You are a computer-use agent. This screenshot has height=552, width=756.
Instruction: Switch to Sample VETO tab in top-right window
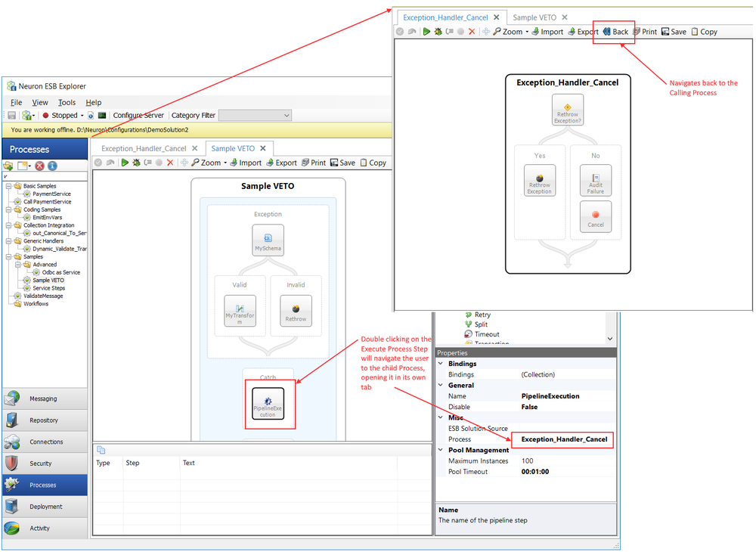point(534,17)
